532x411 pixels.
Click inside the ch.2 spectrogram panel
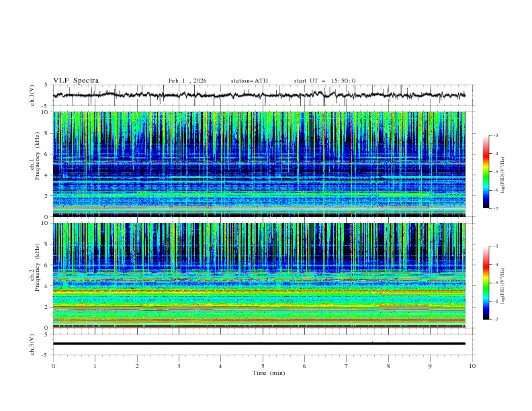[x=259, y=275]
